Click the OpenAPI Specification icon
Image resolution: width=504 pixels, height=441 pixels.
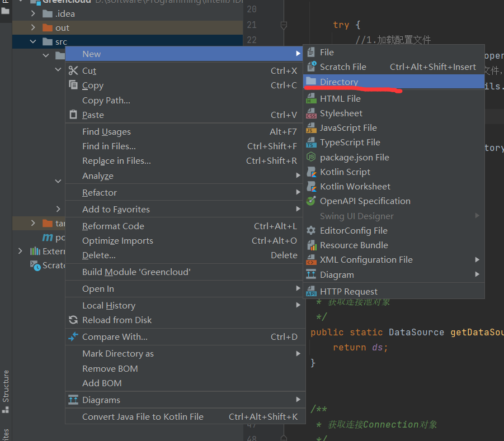pyautogui.click(x=311, y=201)
